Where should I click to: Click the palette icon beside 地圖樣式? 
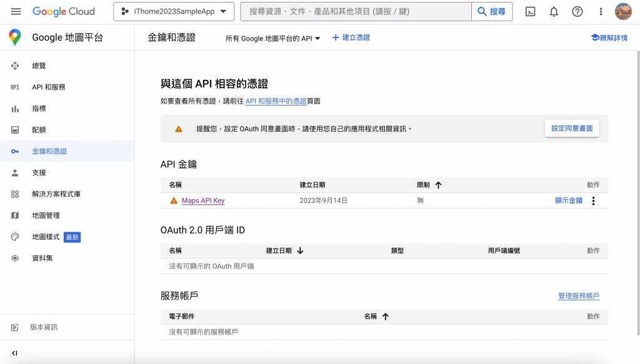tap(15, 237)
